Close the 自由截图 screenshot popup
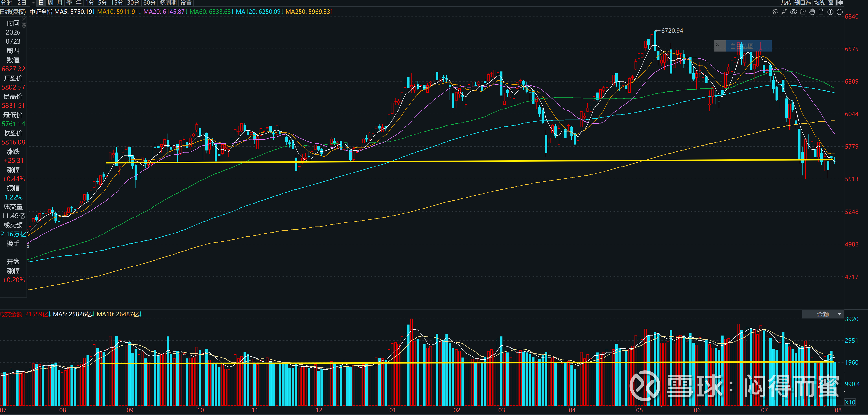The width and height of the screenshot is (868, 415). pos(717,44)
